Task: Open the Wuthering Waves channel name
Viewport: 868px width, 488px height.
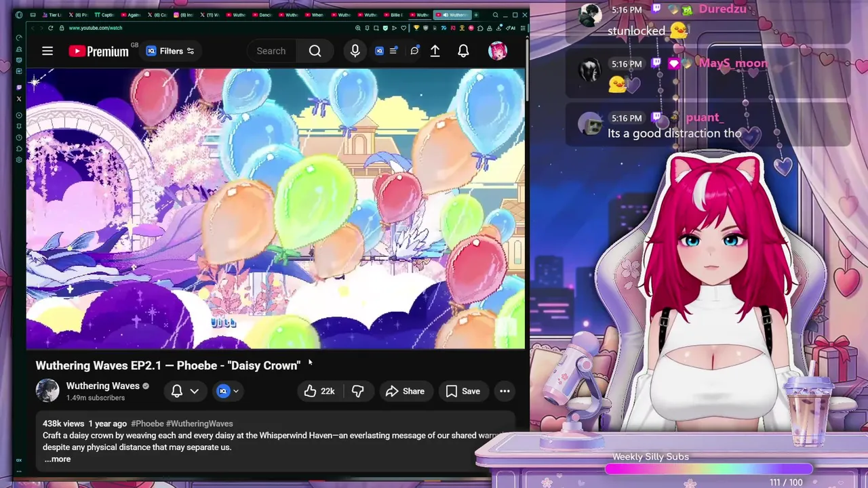Action: pyautogui.click(x=102, y=386)
